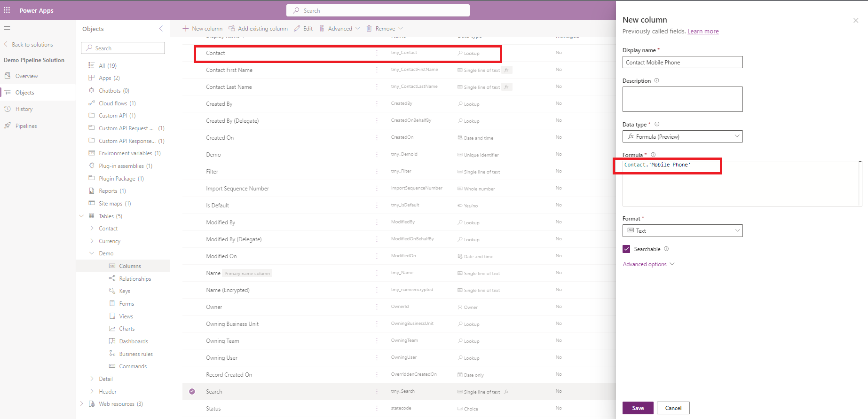Collapse the Demo table node
The height and width of the screenshot is (419, 868).
(92, 253)
